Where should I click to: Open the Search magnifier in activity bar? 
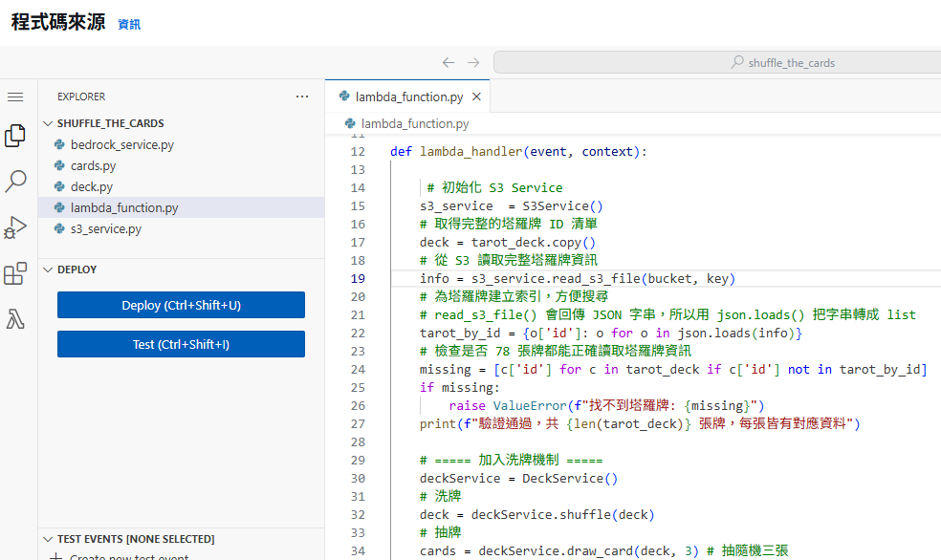[15, 181]
